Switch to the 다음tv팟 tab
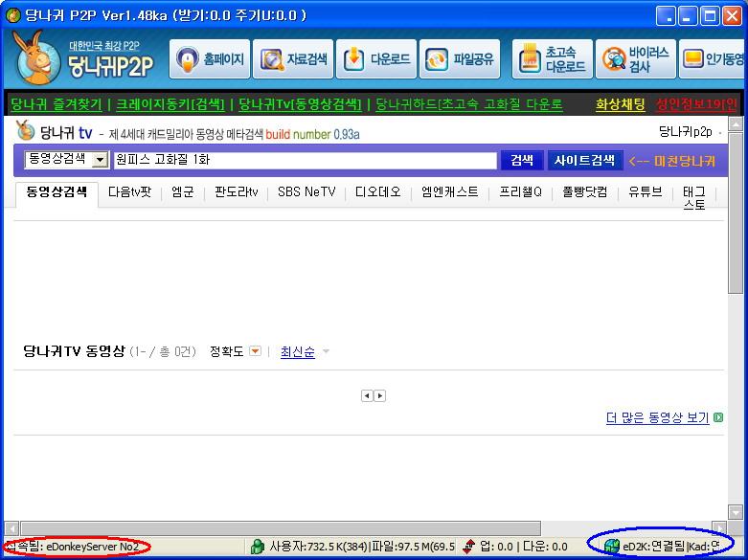Screen dimensions: 748x560 pos(129,191)
